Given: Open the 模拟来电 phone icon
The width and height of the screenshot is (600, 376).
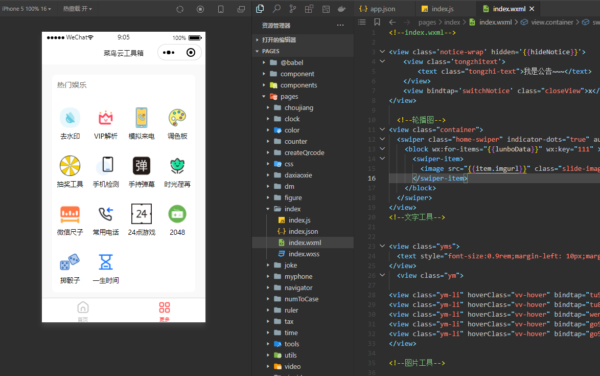Looking at the screenshot, I should click(x=141, y=117).
